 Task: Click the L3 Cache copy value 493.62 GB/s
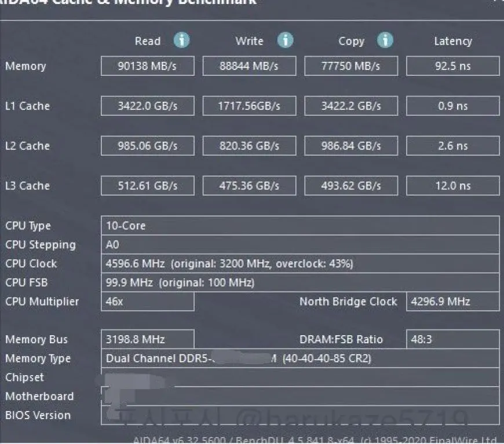coord(351,185)
